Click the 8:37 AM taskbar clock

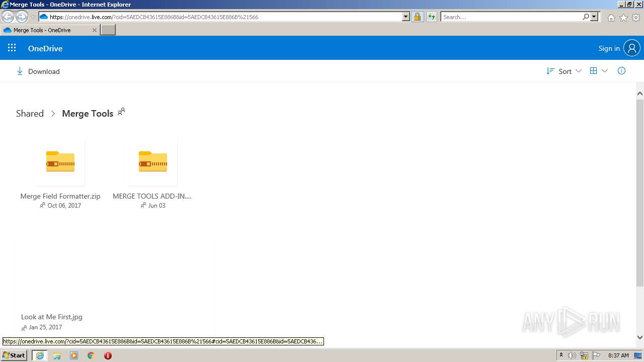tap(618, 355)
